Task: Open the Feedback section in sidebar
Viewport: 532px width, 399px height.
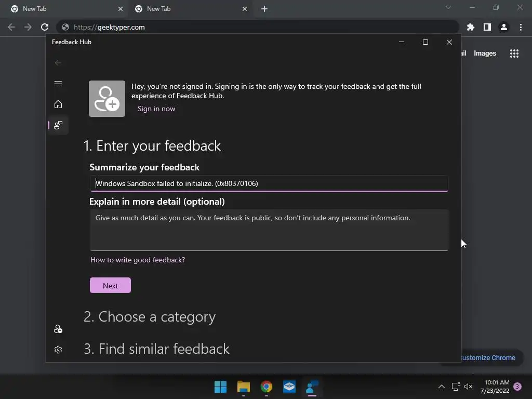Action: [58, 125]
